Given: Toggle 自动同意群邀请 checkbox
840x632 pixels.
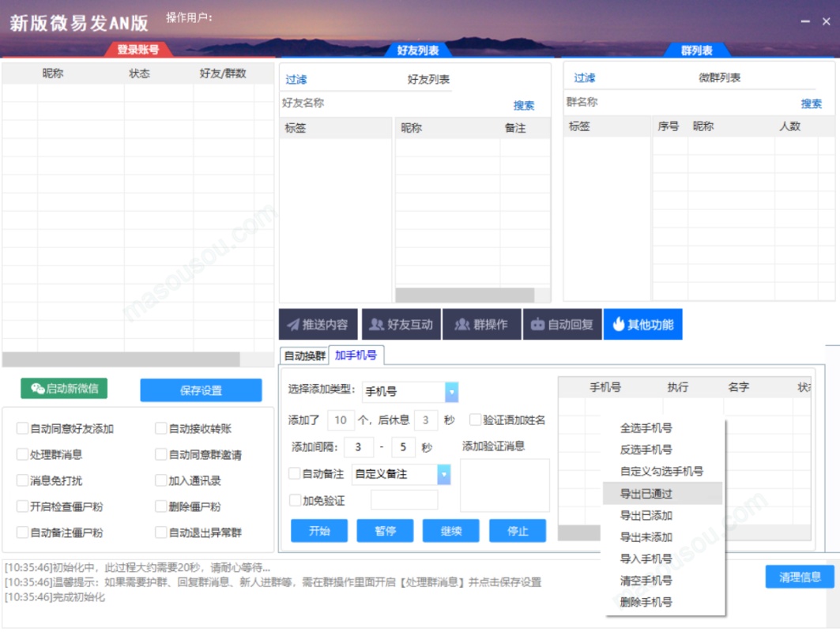Looking at the screenshot, I should 160,455.
